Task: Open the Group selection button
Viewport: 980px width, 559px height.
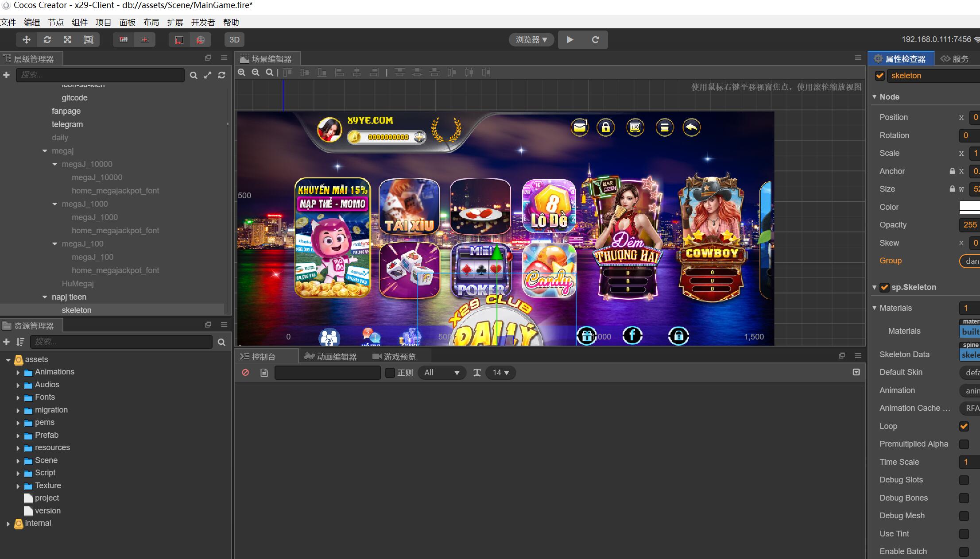Action: pos(970,261)
